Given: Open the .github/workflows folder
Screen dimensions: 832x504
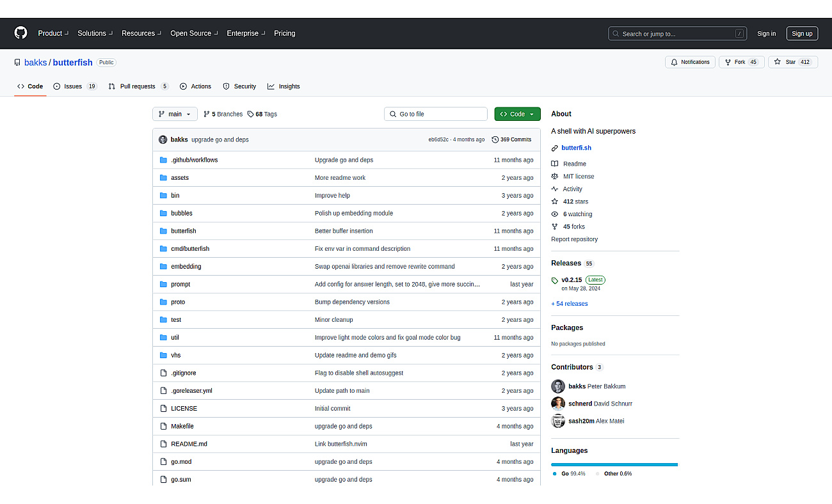Looking at the screenshot, I should (194, 160).
